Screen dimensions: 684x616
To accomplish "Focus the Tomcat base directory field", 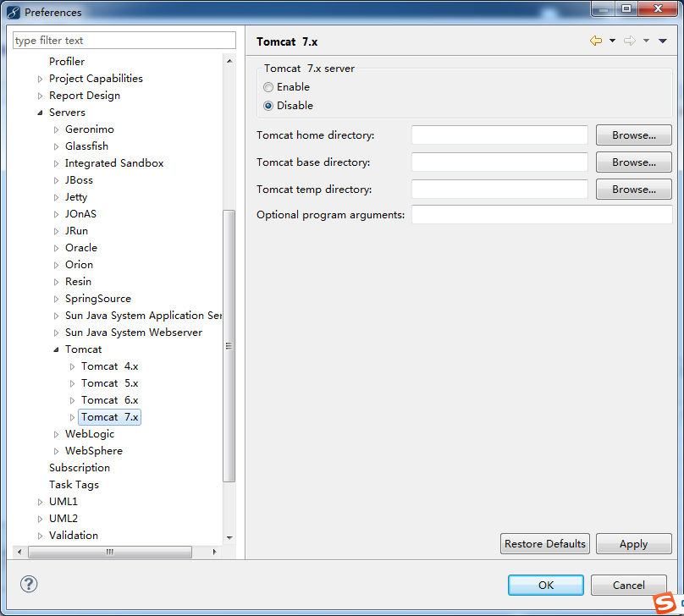I will click(499, 162).
